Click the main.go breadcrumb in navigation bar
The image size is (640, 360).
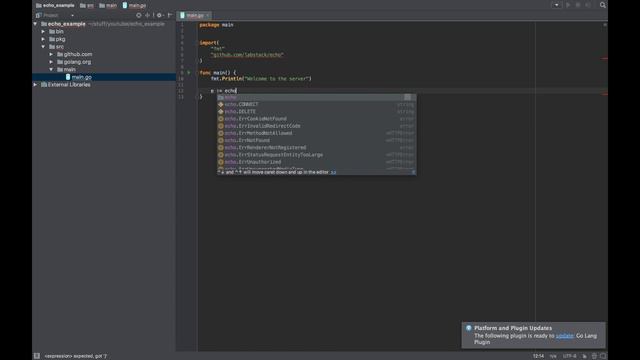click(x=134, y=5)
